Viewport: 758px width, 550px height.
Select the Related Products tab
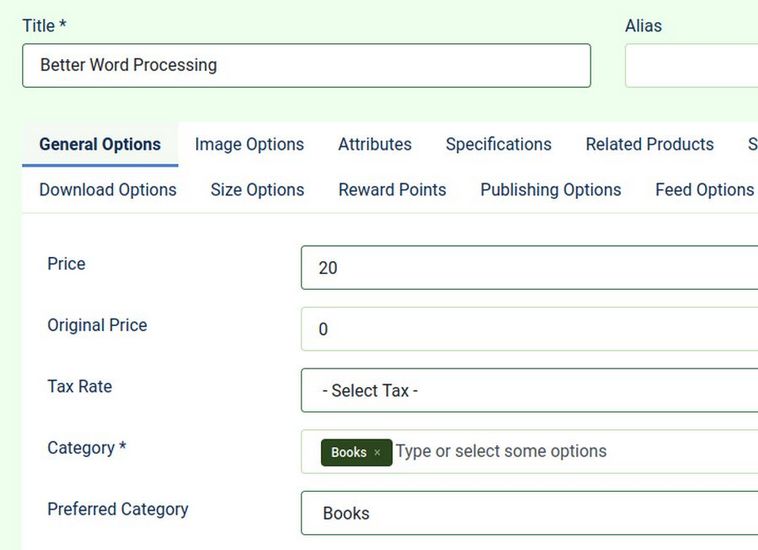[649, 144]
